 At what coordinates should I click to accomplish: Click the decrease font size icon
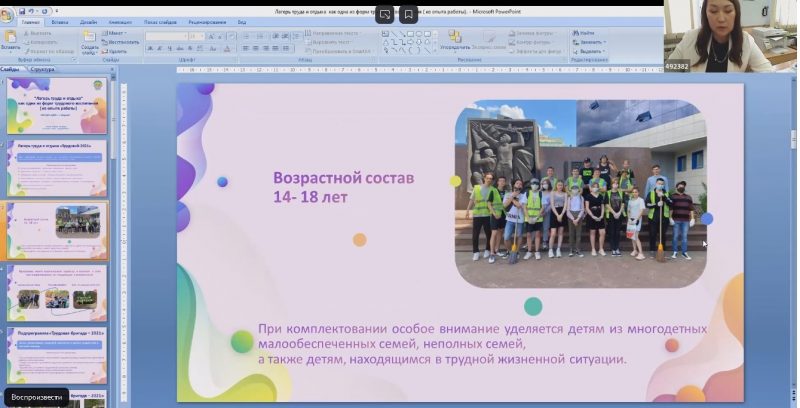(220, 36)
